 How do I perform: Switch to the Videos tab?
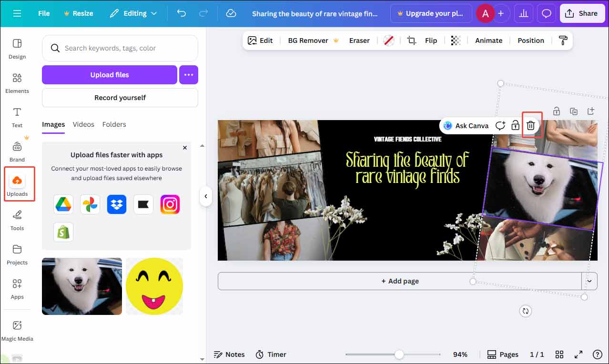(83, 124)
